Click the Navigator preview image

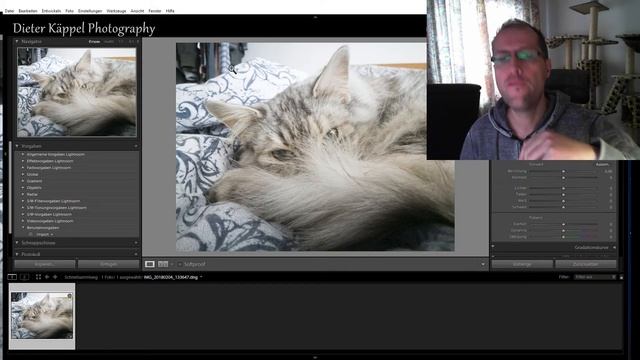(x=77, y=92)
